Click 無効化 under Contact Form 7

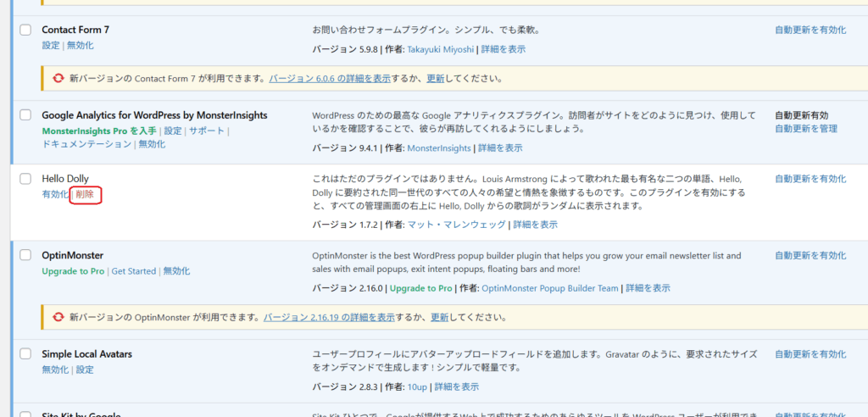[81, 46]
